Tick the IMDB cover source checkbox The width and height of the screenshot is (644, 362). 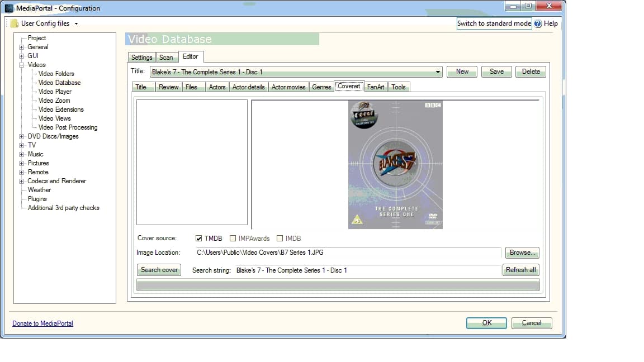tap(280, 239)
